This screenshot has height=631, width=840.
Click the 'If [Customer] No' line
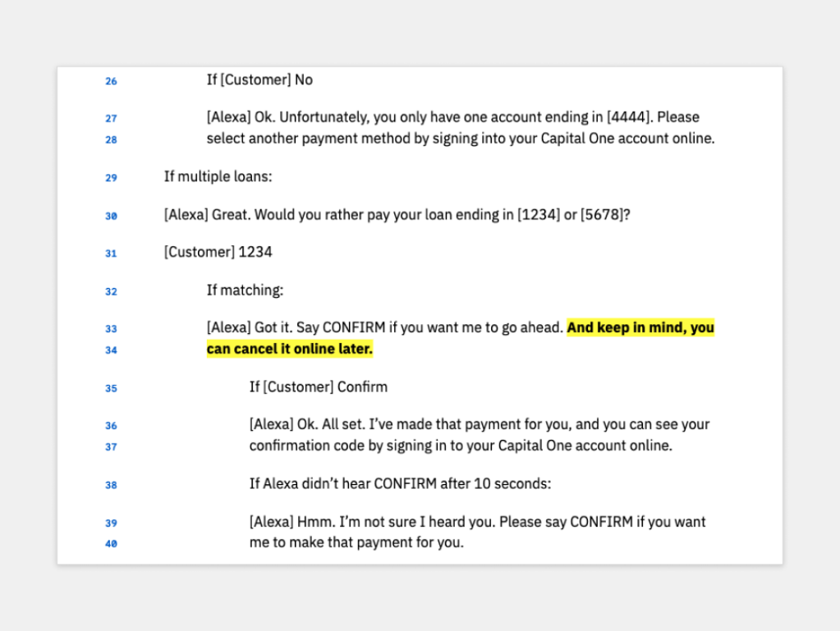coord(259,80)
